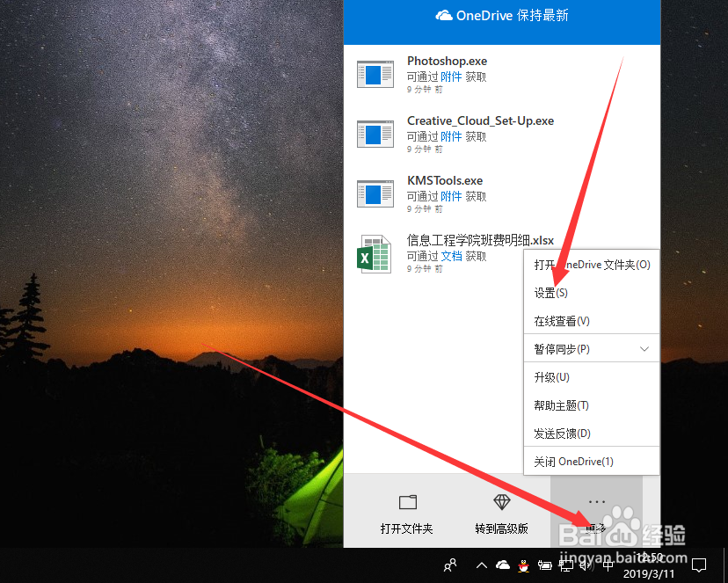Click the KMSTools.exe file name

445,180
